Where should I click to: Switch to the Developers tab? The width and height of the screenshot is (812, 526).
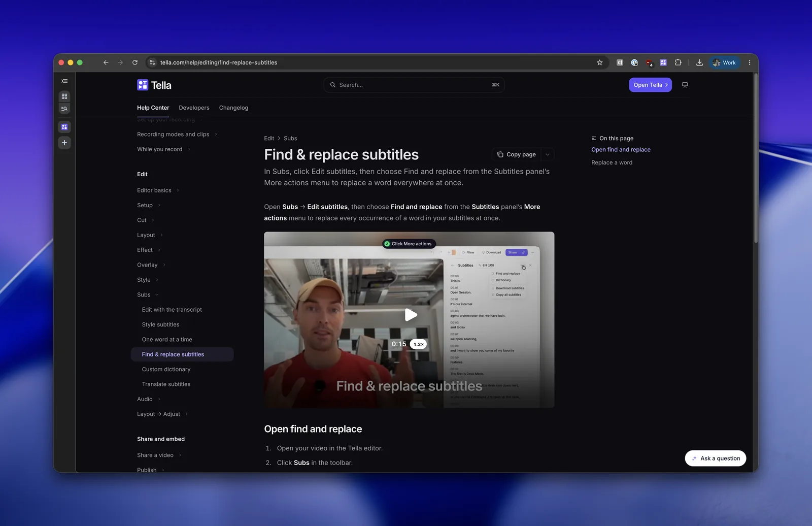[x=194, y=108]
